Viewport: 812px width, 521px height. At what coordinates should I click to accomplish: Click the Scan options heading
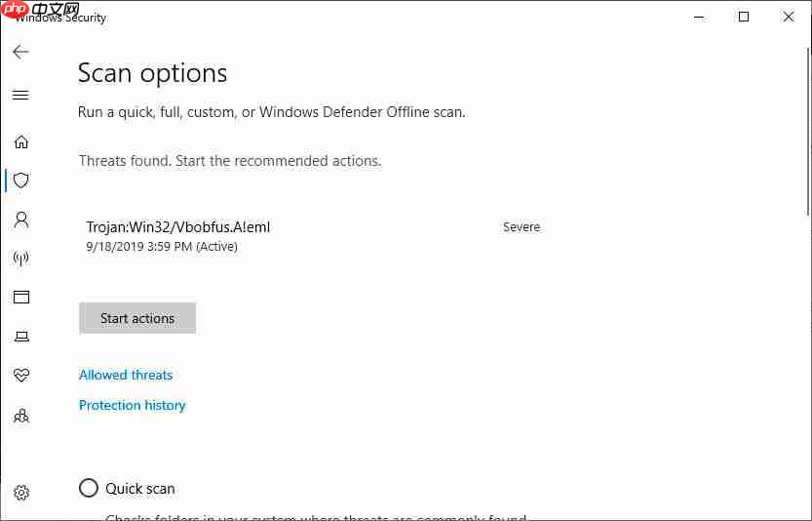coord(152,73)
